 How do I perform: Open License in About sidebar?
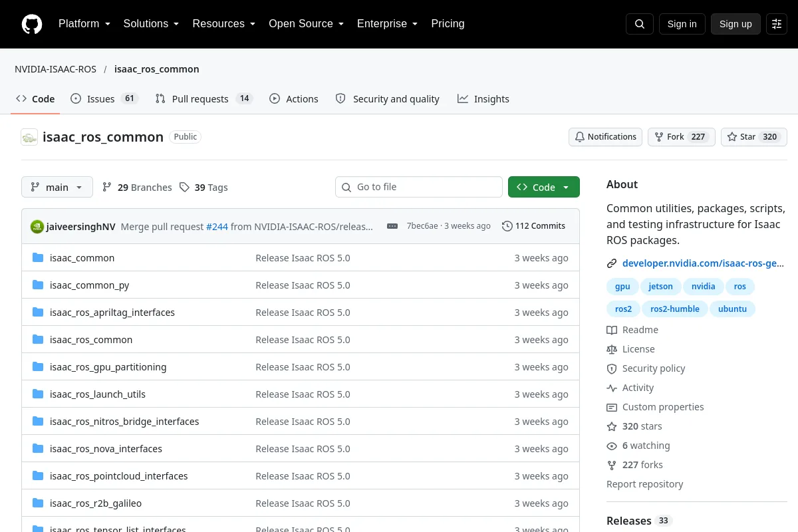point(630,349)
